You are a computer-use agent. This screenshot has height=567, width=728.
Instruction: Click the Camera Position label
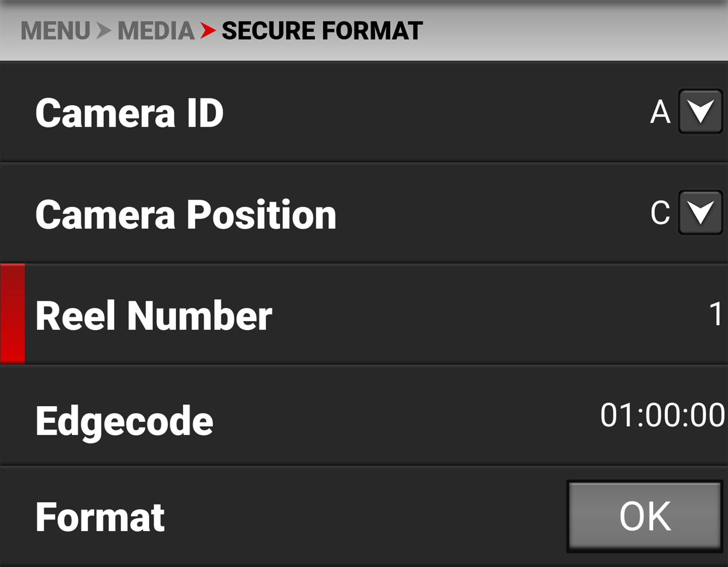(x=185, y=215)
